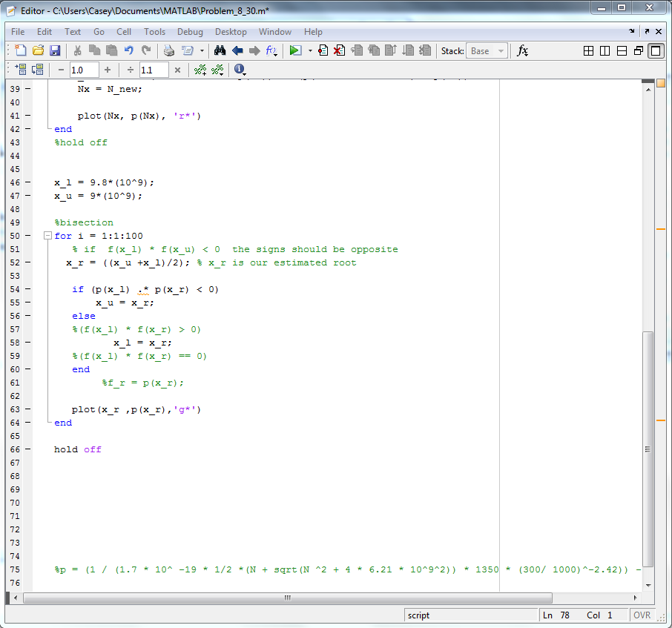Open the fx function browser
The height and width of the screenshot is (628, 672).
(x=522, y=50)
